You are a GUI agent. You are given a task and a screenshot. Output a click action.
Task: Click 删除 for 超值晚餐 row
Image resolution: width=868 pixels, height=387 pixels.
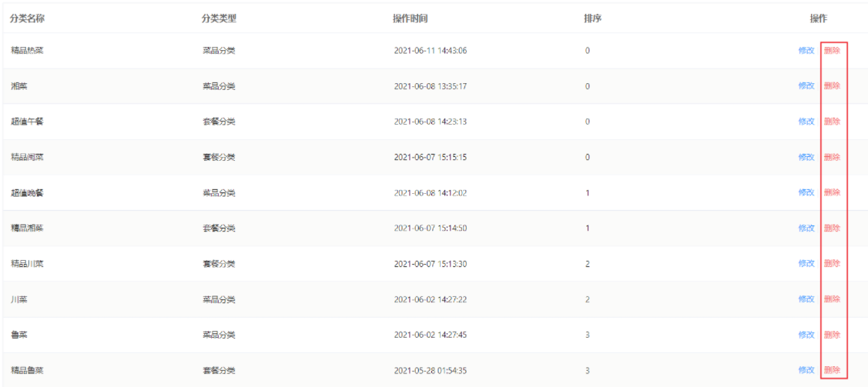pyautogui.click(x=832, y=192)
